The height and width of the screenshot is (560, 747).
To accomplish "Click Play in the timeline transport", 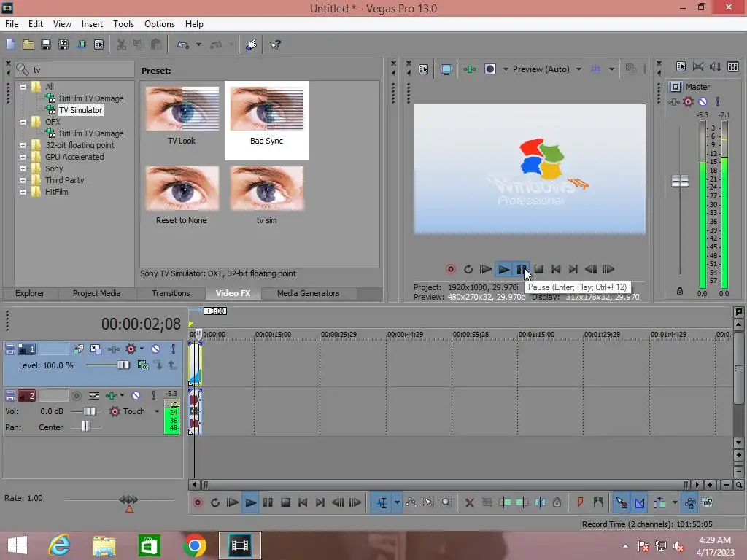I will 250,503.
